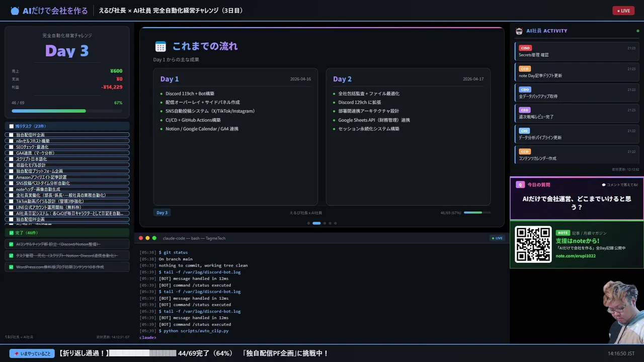Click the blue logo icon beside AIだけで会社を作る
644x362 pixels.
[x=15, y=11]
